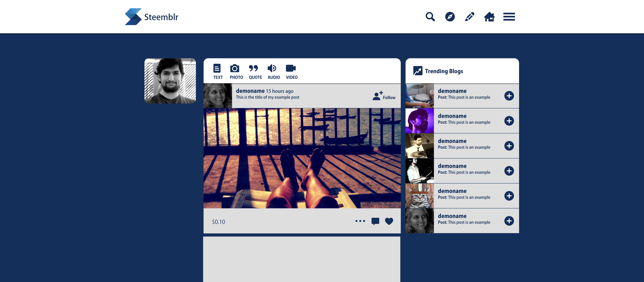
Task: Create a new VIDEO post
Action: (291, 72)
